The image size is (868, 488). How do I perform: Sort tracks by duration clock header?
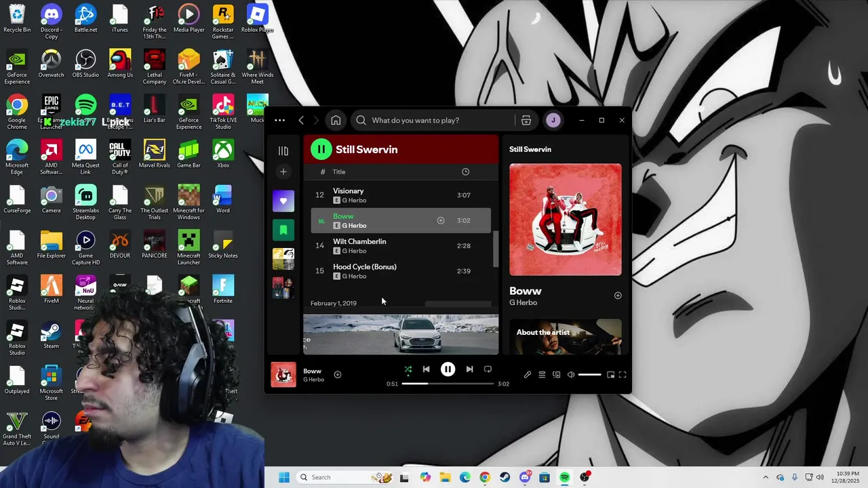pyautogui.click(x=465, y=171)
